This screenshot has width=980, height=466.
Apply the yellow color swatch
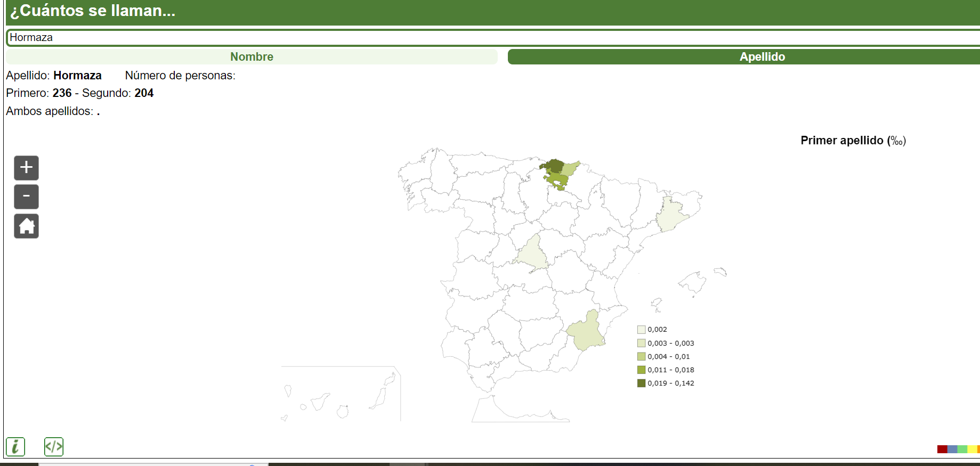tap(972, 449)
